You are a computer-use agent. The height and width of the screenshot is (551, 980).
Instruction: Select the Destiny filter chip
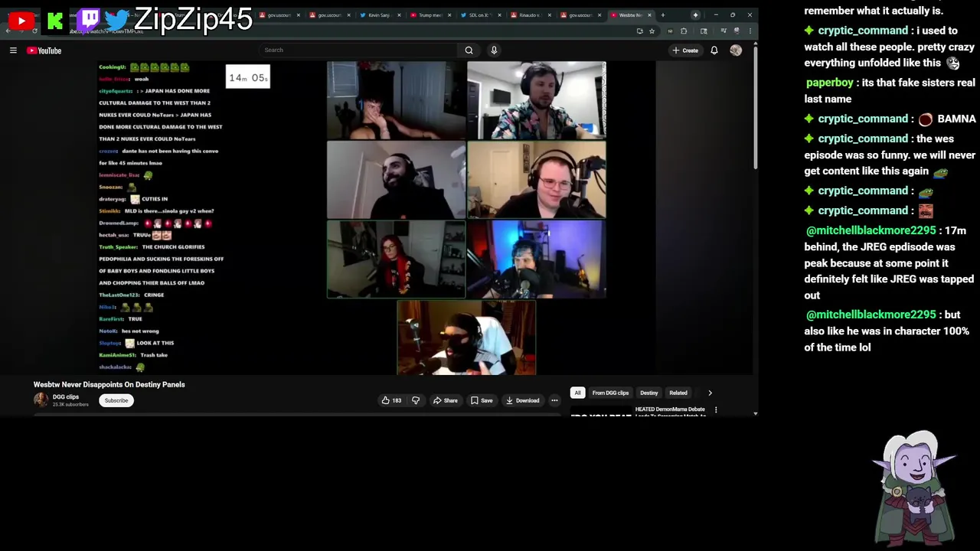tap(648, 393)
